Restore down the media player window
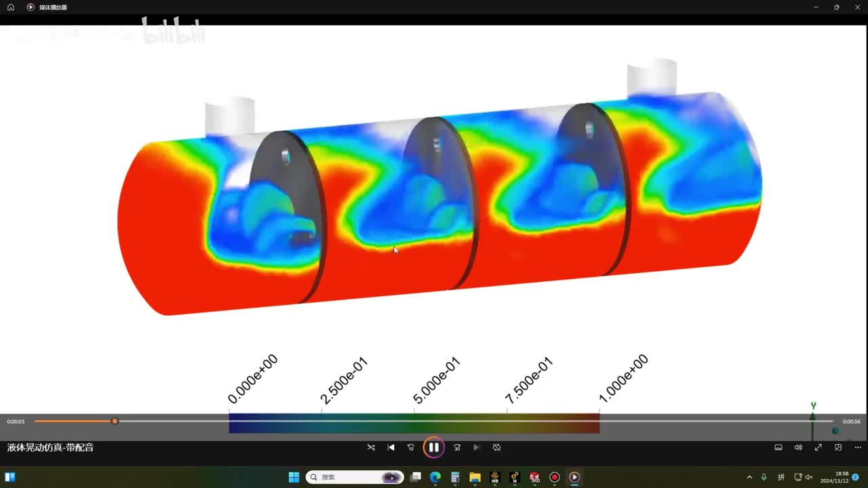868x488 pixels. (837, 7)
